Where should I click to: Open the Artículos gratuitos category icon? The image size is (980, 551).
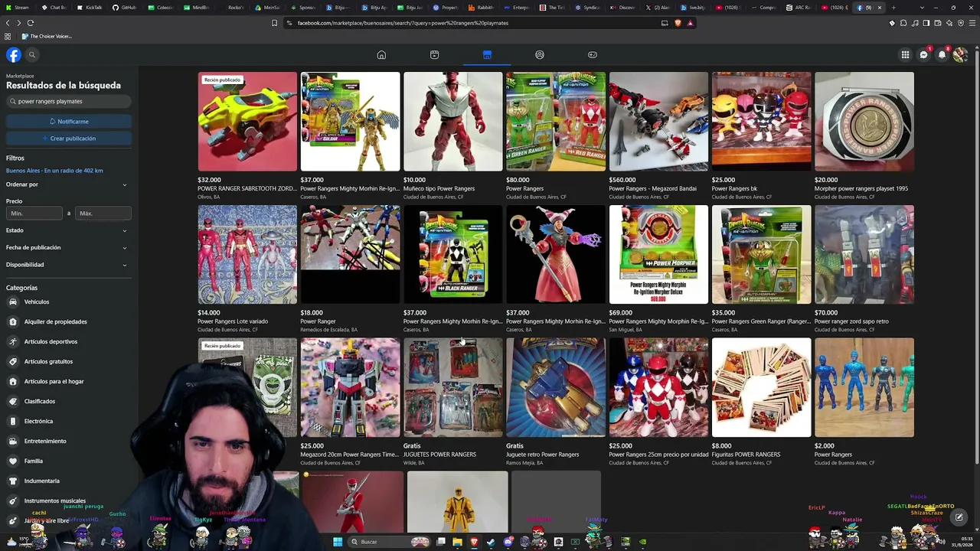13,361
